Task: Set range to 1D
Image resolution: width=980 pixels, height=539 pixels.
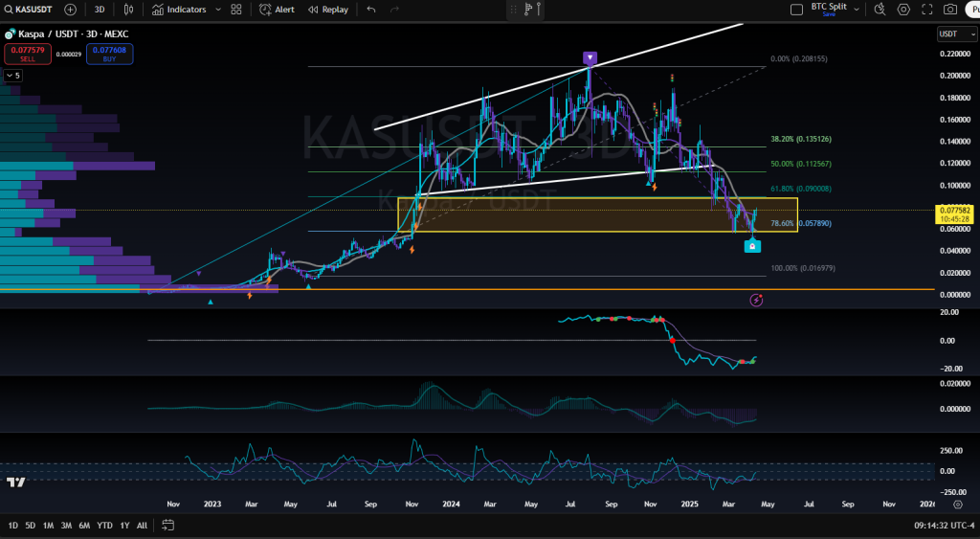Action: pyautogui.click(x=12, y=526)
